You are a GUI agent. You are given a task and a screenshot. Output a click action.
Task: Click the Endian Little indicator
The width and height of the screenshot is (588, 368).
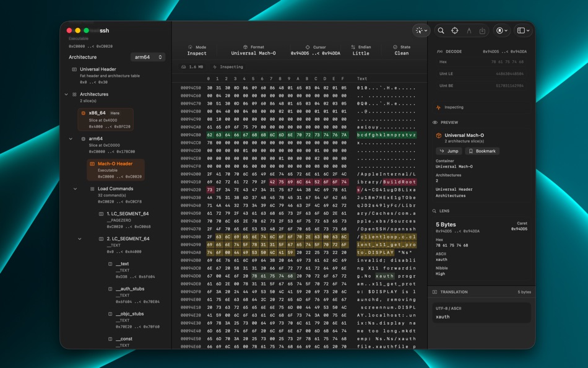point(361,50)
